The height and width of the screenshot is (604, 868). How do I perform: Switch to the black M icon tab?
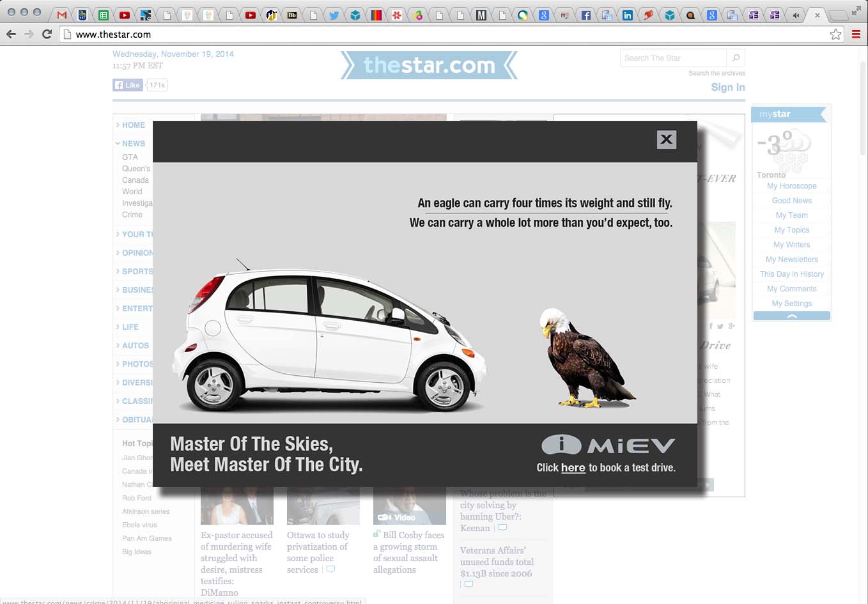tap(481, 15)
